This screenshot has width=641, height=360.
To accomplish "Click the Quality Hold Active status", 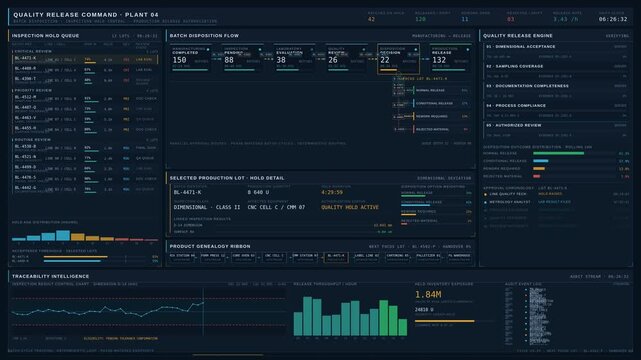I will 350,208.
